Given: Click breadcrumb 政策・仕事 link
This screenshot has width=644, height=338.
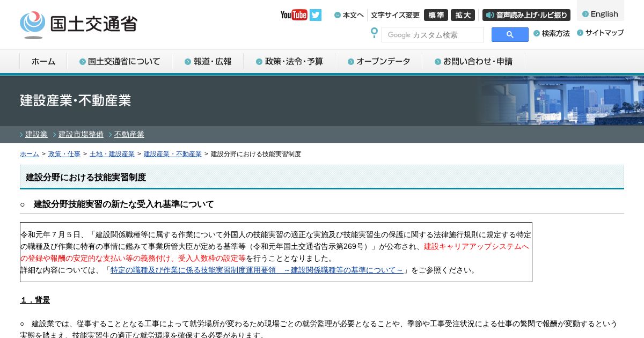Looking at the screenshot, I should click(x=64, y=154).
